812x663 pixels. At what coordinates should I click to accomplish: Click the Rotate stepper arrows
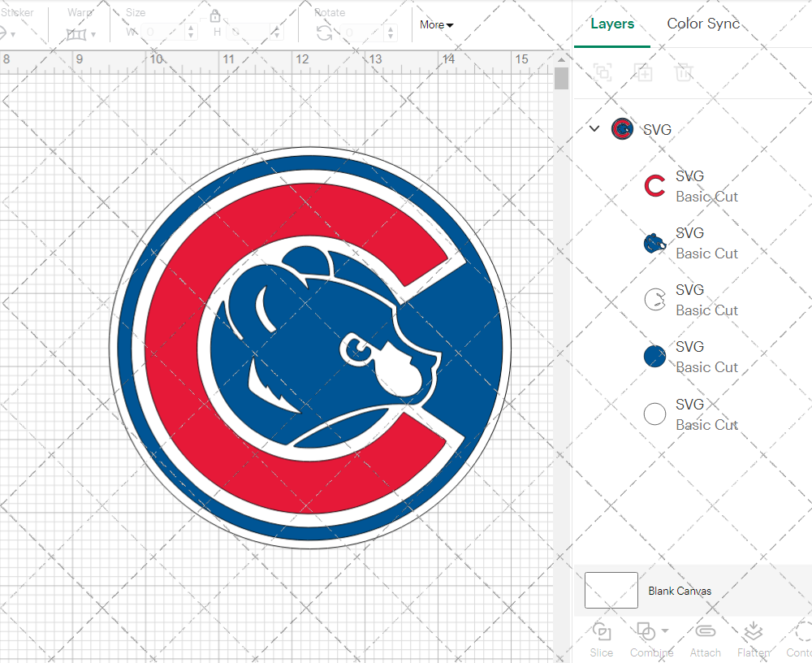point(391,32)
